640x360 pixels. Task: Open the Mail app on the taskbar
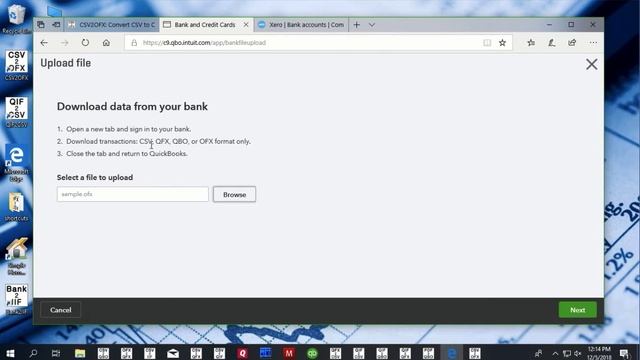pyautogui.click(x=173, y=353)
